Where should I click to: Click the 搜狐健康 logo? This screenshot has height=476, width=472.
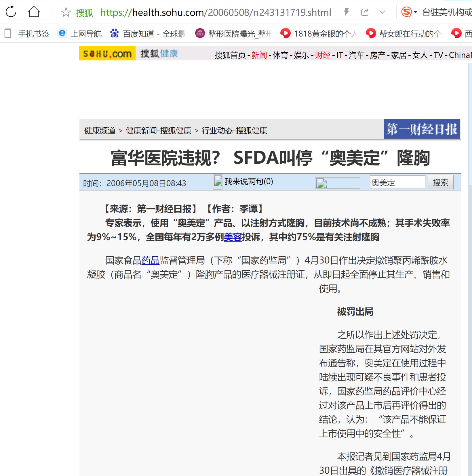(159, 53)
